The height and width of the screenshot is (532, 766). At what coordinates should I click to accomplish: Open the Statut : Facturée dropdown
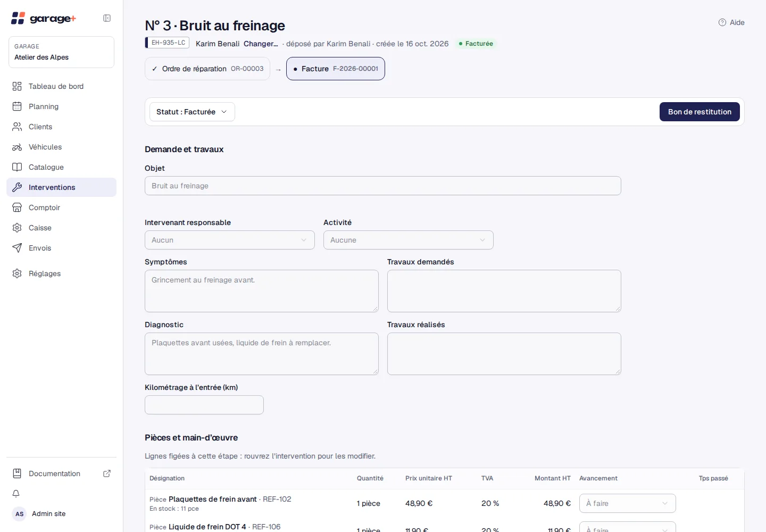pyautogui.click(x=192, y=112)
